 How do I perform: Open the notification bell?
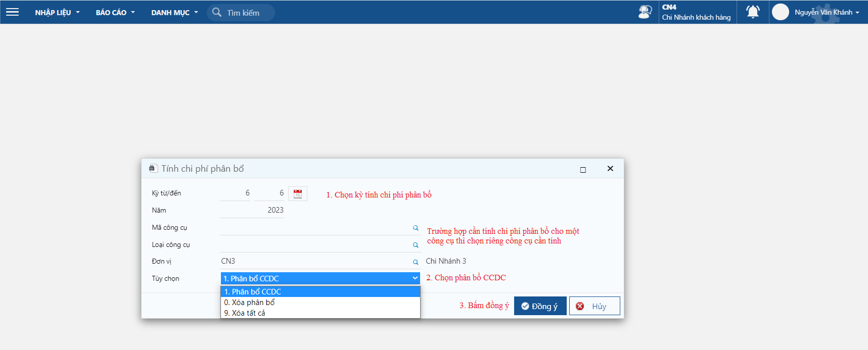tap(753, 12)
